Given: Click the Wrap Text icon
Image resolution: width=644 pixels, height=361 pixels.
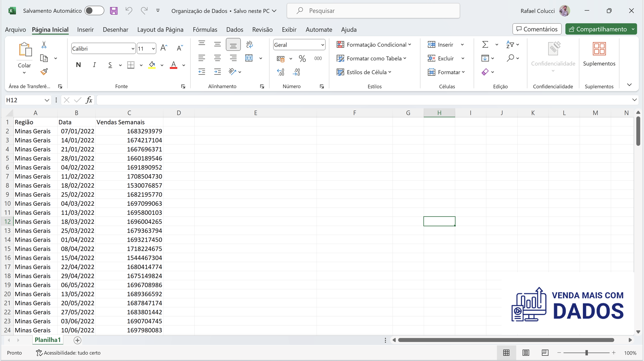Looking at the screenshot, I should click(x=249, y=44).
